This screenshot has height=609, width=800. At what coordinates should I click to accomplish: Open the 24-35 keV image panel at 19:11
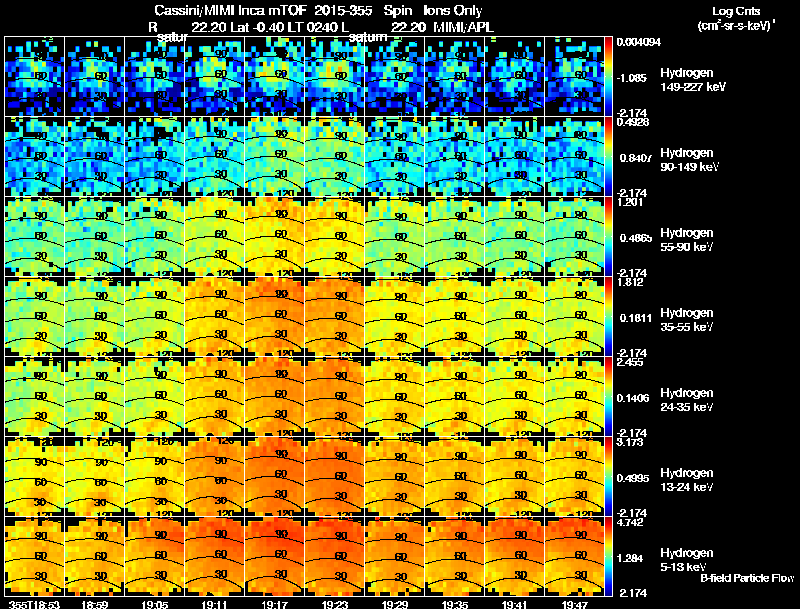coord(214,397)
